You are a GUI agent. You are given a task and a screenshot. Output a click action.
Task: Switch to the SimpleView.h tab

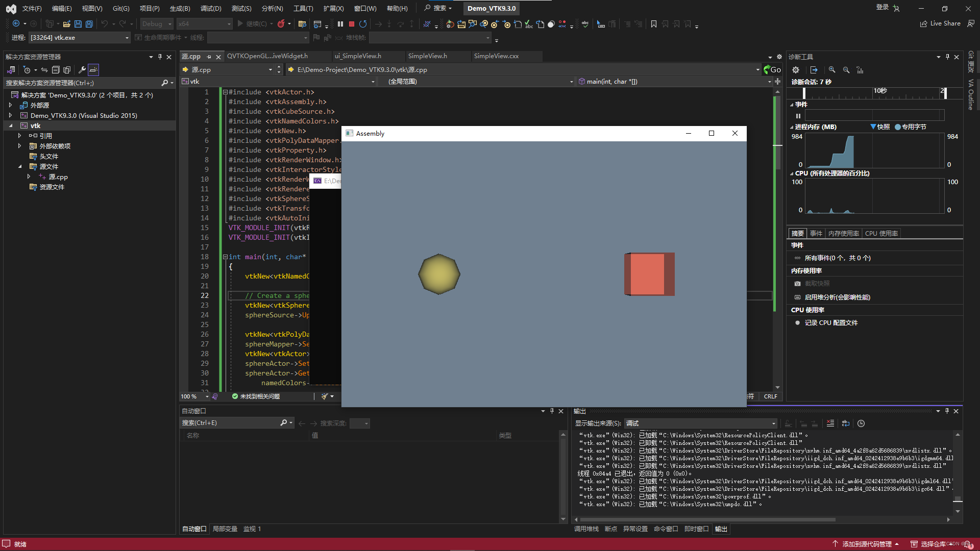[x=427, y=56]
